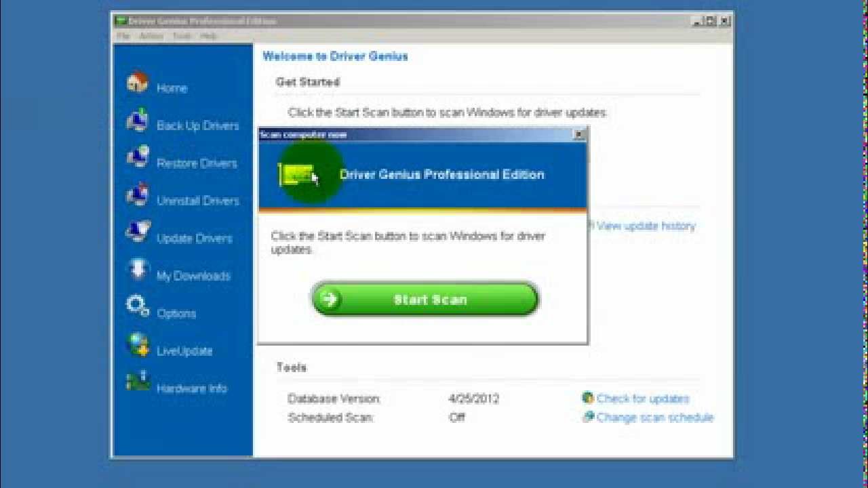Open the Action menu
The width and height of the screenshot is (868, 488).
coord(151,36)
